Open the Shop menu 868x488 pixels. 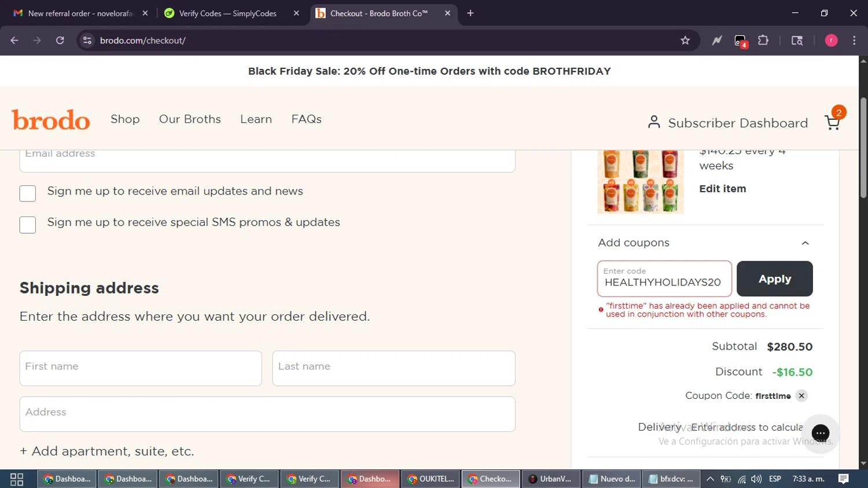click(x=125, y=119)
